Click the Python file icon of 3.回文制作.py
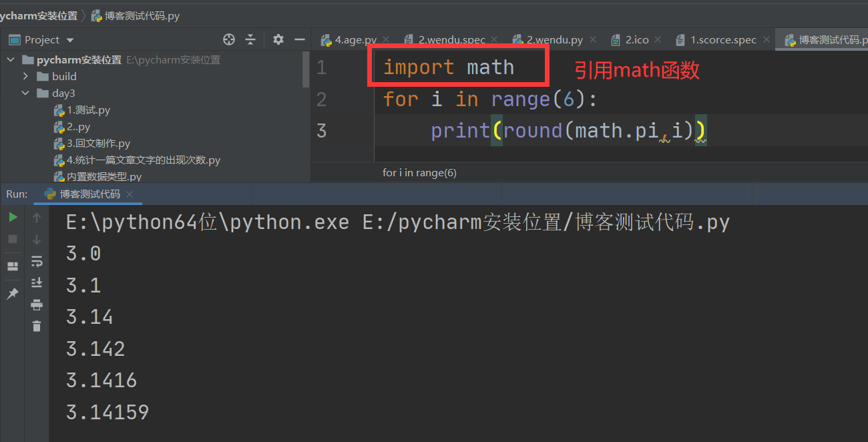 [59, 143]
